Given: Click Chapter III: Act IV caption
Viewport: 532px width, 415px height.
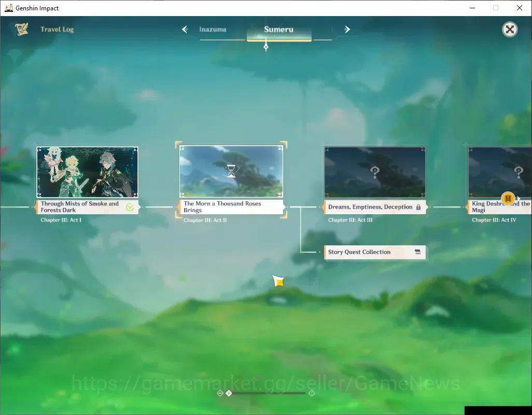Looking at the screenshot, I should point(494,220).
